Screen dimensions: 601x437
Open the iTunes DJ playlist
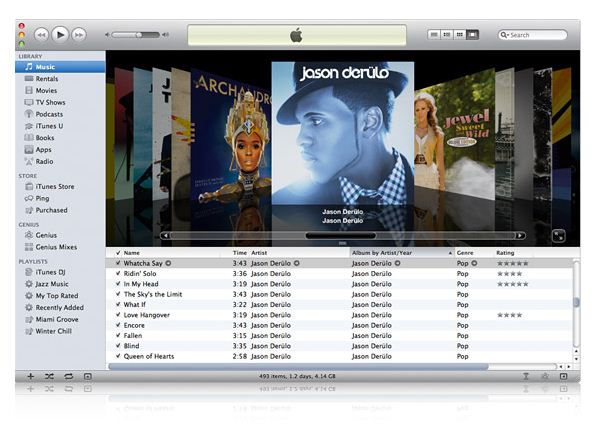[60, 272]
